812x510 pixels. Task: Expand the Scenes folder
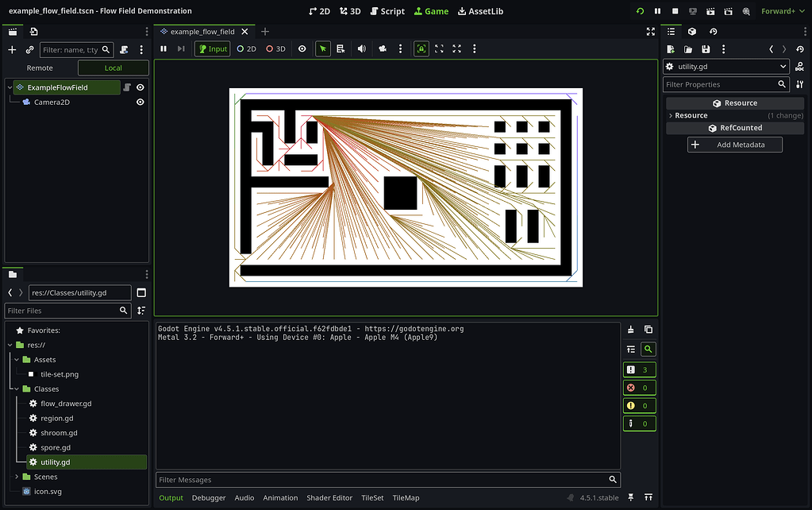pos(17,477)
